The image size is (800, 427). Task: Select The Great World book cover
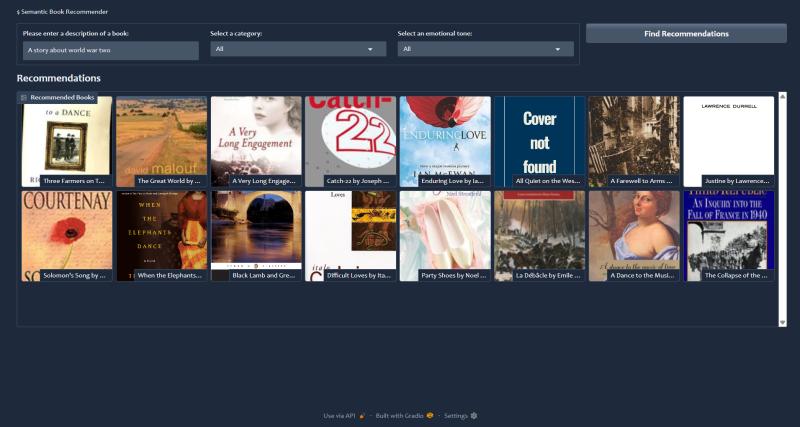click(x=161, y=141)
